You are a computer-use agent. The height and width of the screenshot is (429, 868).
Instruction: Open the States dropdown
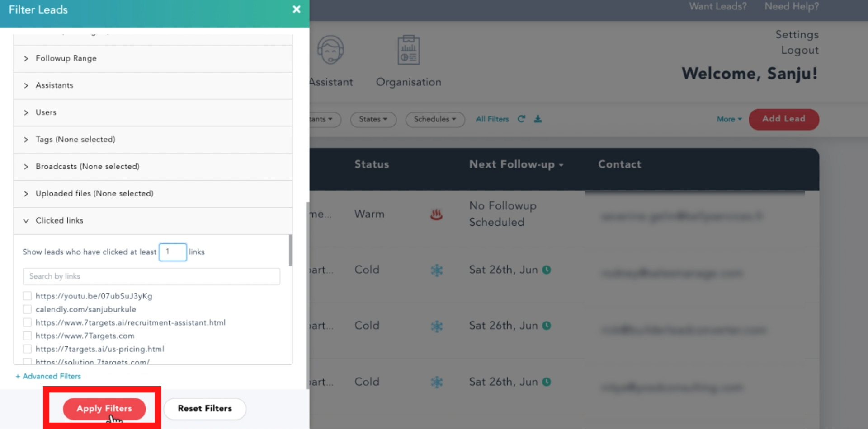[x=373, y=119]
